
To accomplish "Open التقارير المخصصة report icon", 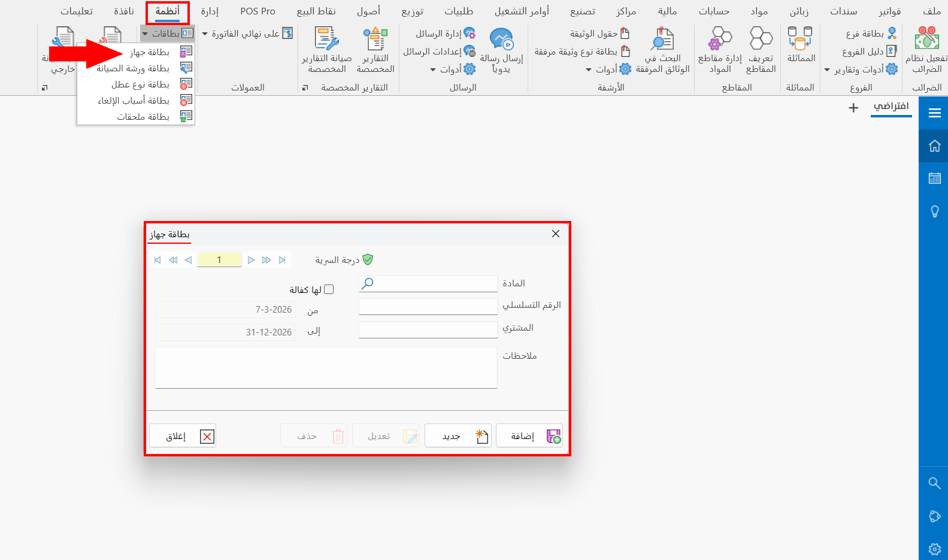I will click(375, 38).
